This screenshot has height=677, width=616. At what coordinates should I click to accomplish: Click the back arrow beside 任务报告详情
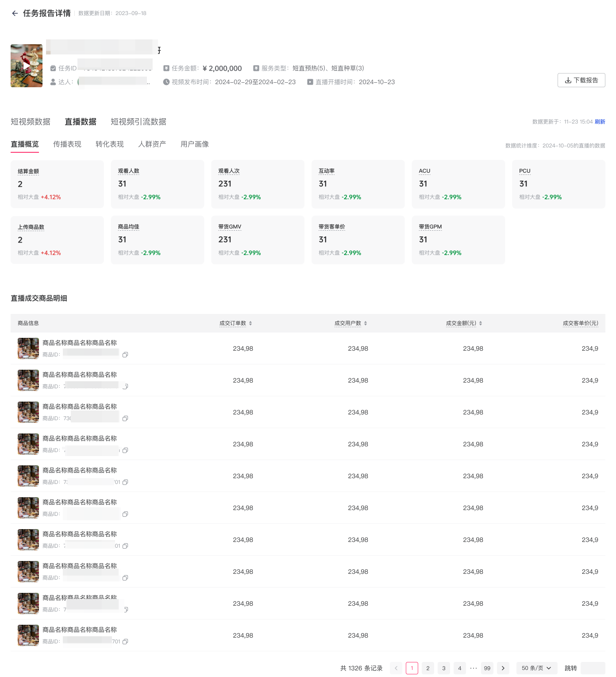point(15,13)
